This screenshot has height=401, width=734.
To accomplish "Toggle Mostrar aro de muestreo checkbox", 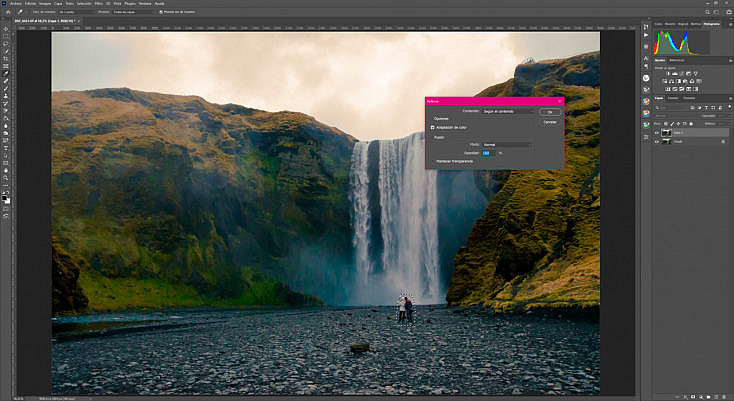I will 161,12.
